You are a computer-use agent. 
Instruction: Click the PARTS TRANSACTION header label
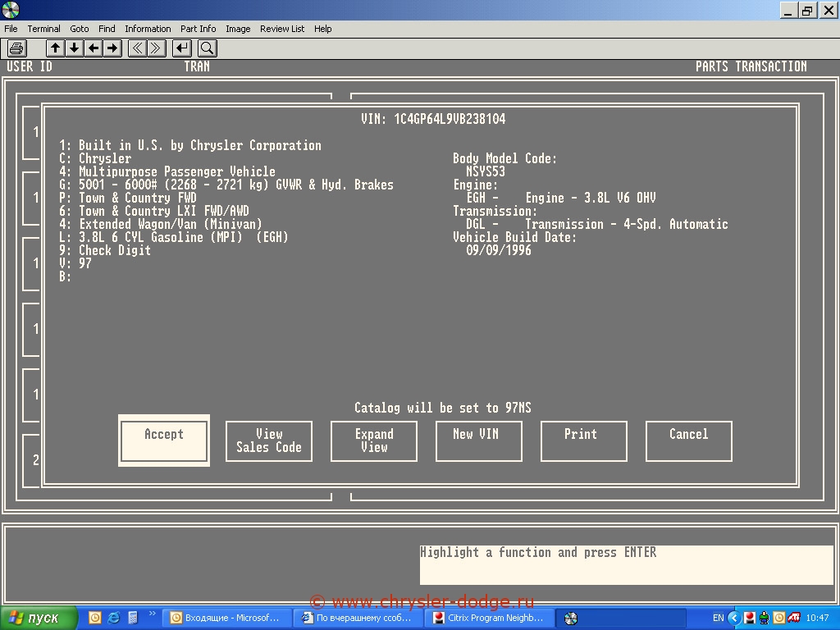[751, 66]
